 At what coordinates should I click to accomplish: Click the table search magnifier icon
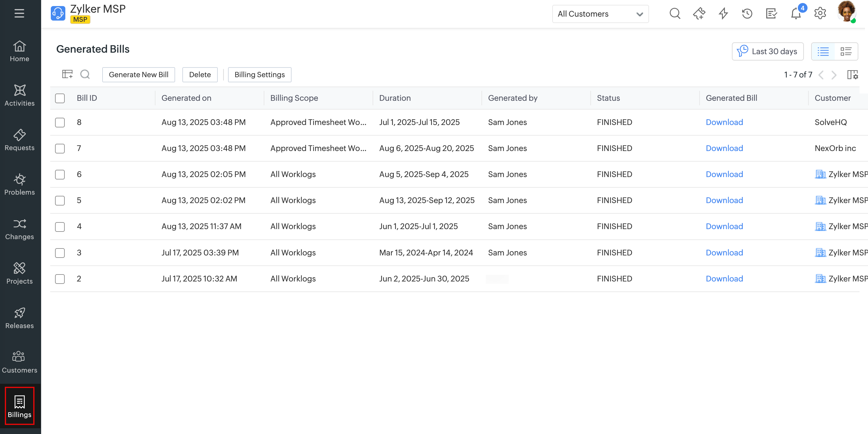click(x=85, y=74)
